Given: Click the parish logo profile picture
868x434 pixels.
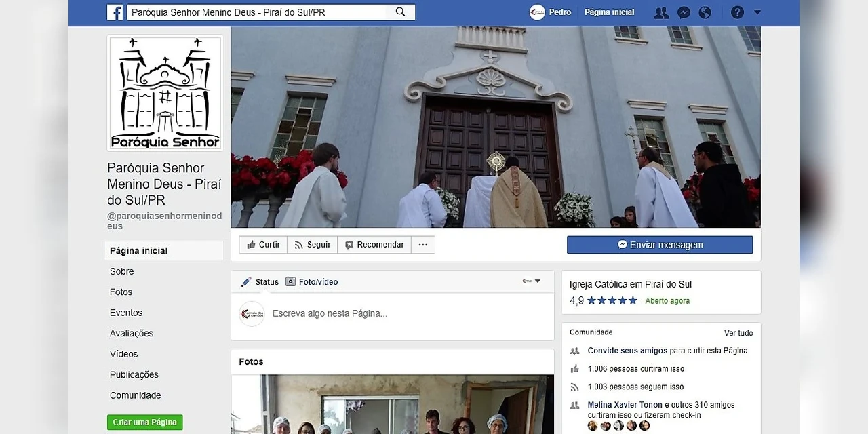Looking at the screenshot, I should point(165,93).
